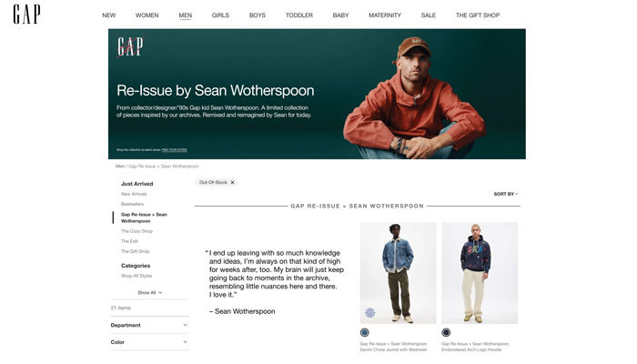637x364 pixels.
Task: Open the Maternity menu
Action: coord(385,15)
